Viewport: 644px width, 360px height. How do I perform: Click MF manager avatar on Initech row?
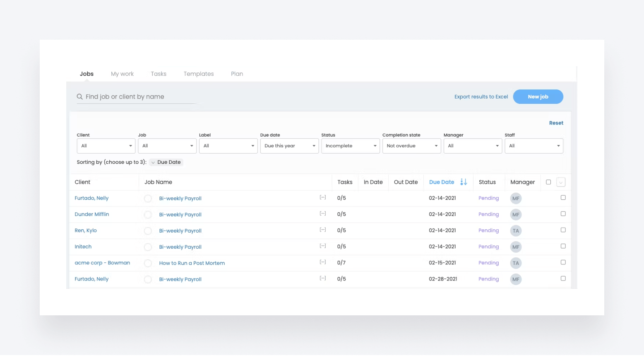click(x=516, y=247)
